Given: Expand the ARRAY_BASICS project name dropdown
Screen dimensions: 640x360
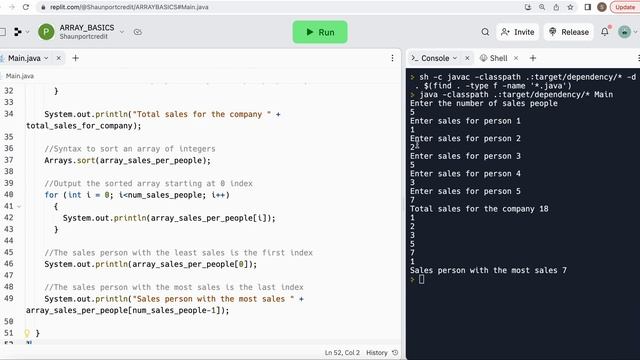Looking at the screenshot, I should (122, 32).
